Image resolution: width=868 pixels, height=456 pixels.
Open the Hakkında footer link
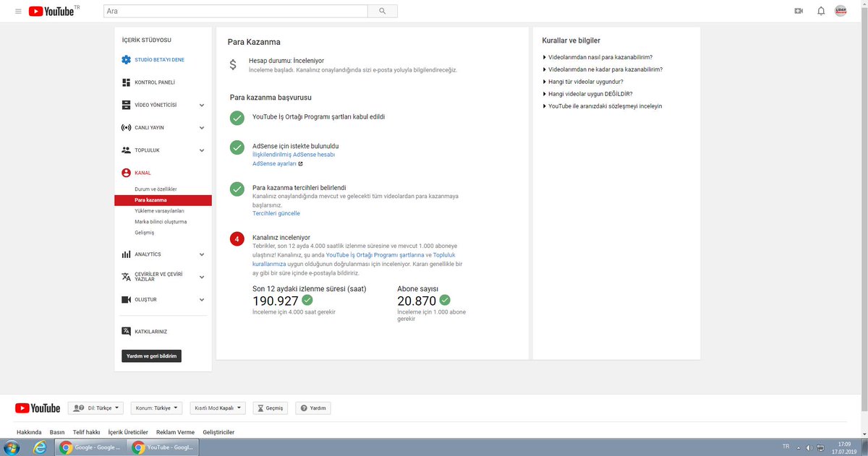click(29, 432)
